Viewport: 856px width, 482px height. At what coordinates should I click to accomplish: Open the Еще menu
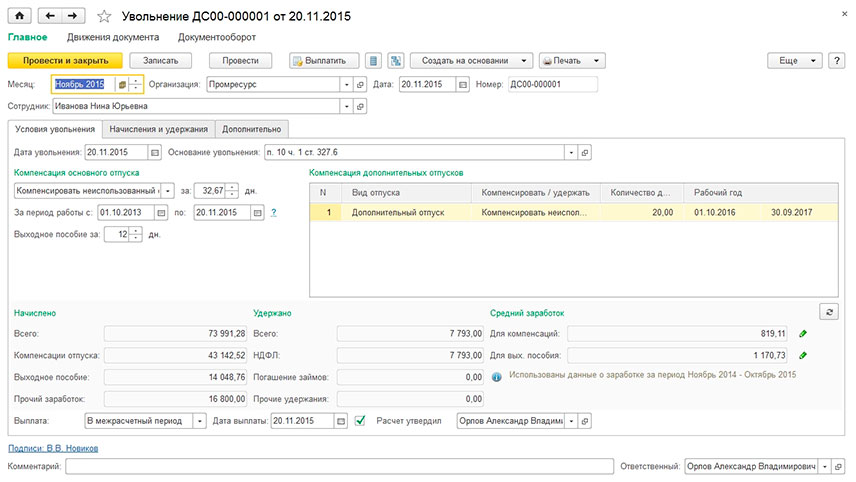(x=794, y=61)
